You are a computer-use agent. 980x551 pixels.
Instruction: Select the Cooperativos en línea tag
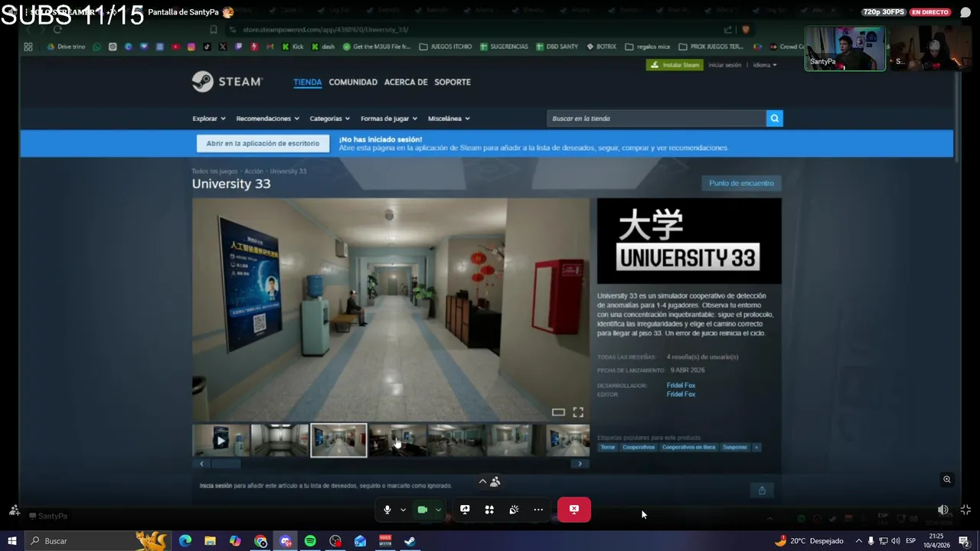tap(688, 447)
